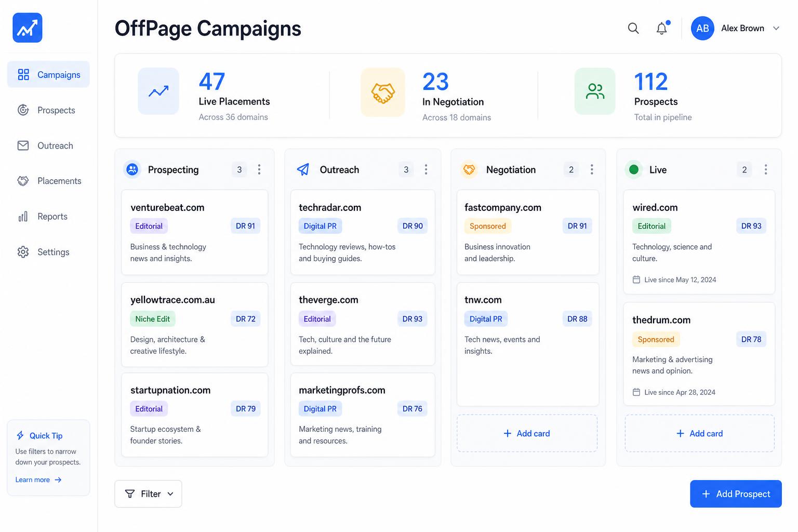Click the In Negotiation handshake icon
The height and width of the screenshot is (532, 798).
tap(383, 92)
